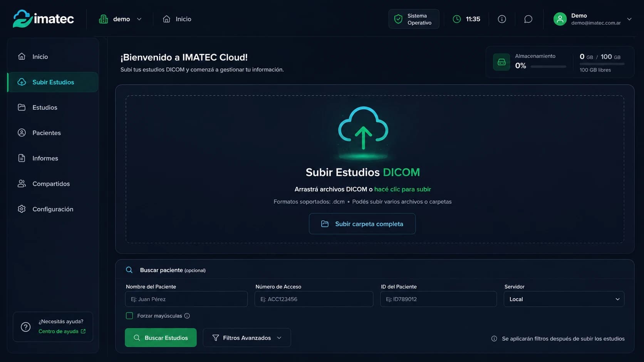Open Pacientes in the sidebar

click(53, 133)
